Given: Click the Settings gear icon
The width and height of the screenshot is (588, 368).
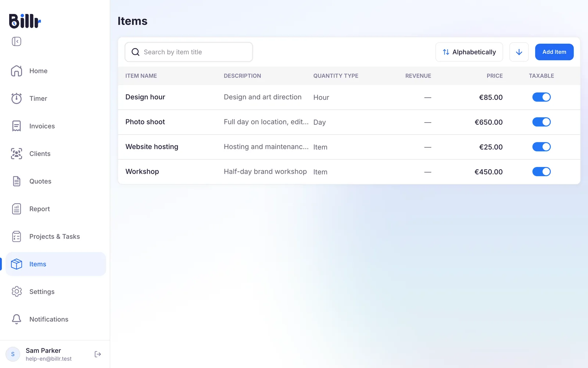Looking at the screenshot, I should [x=17, y=291].
